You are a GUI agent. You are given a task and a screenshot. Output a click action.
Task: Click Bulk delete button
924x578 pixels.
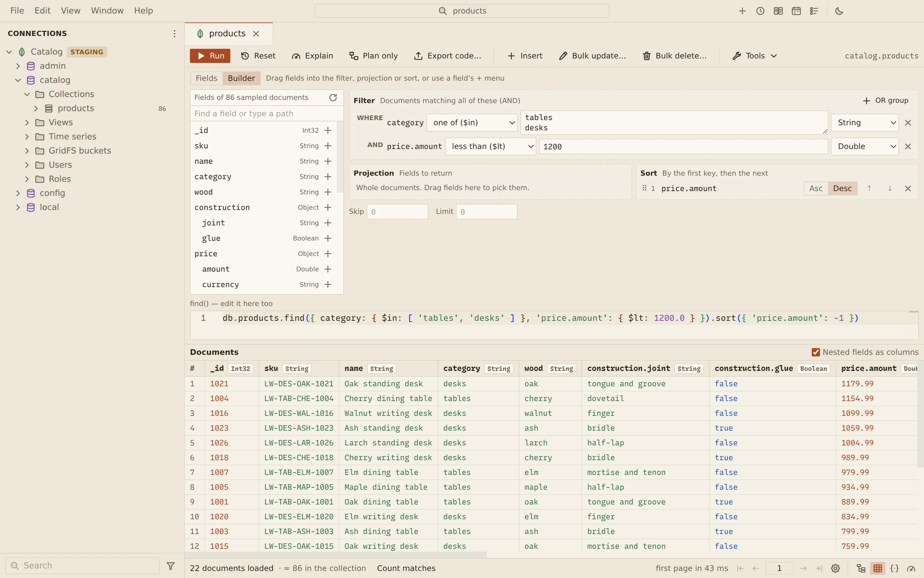pyautogui.click(x=675, y=56)
